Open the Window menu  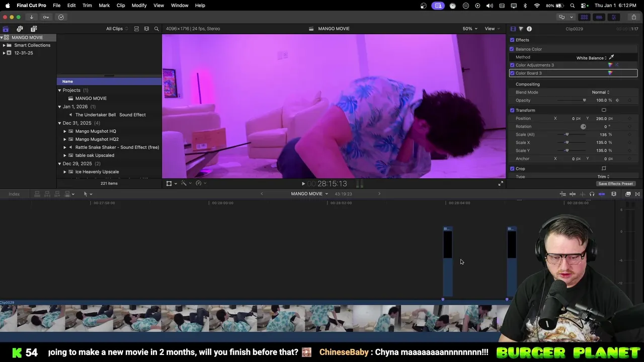click(180, 5)
